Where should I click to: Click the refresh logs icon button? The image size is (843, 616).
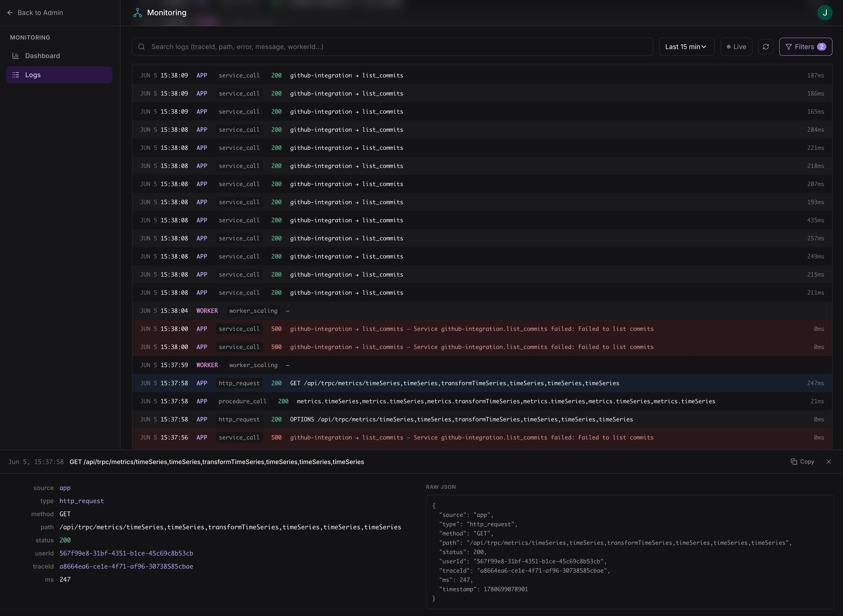765,47
